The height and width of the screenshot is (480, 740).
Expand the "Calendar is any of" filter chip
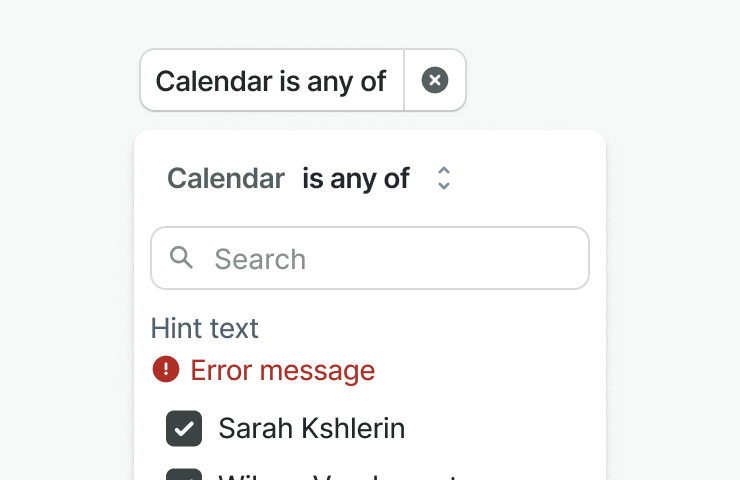[271, 80]
